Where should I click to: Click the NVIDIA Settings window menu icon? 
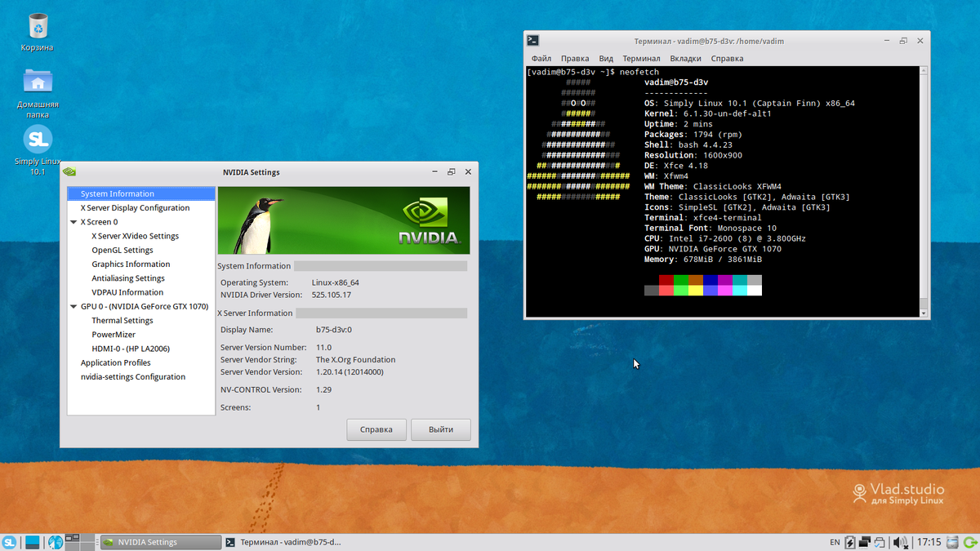[x=69, y=172]
